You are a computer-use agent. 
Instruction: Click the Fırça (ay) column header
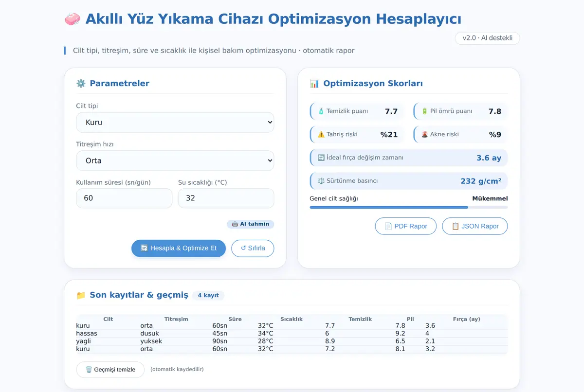click(466, 319)
